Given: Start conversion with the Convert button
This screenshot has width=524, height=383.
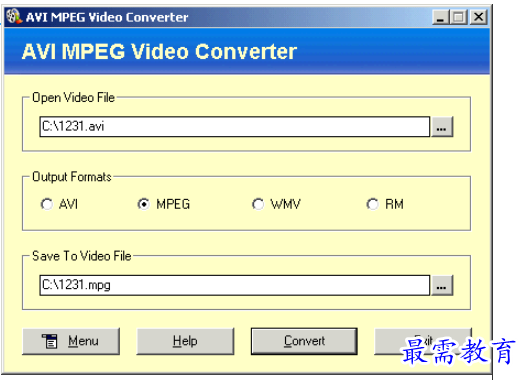Looking at the screenshot, I should click(x=304, y=341).
